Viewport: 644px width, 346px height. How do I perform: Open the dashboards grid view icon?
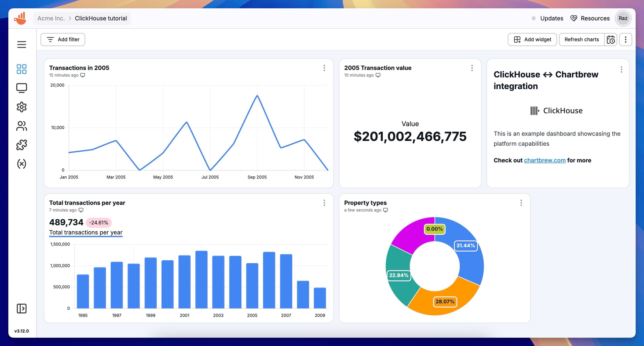point(21,69)
